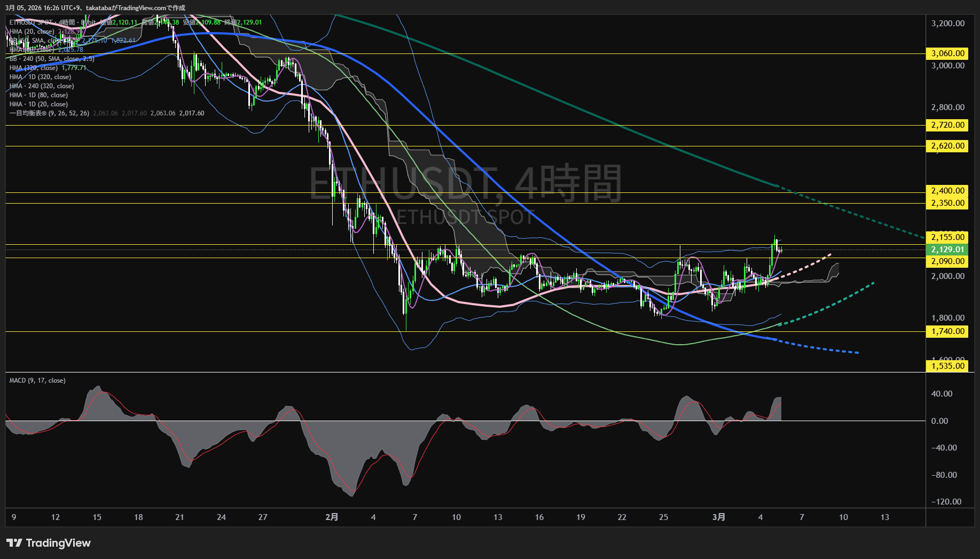This screenshot has width=980, height=559.
Task: Click the green current price label 2,129.01
Action: point(947,250)
